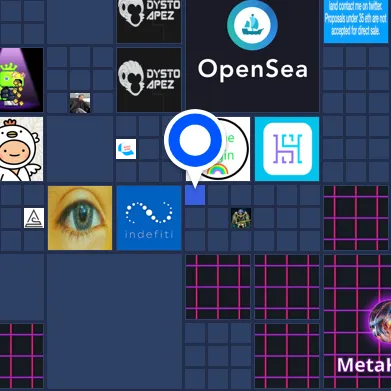
Task: Open the green robot purple spotlight tile
Action: click(21, 80)
